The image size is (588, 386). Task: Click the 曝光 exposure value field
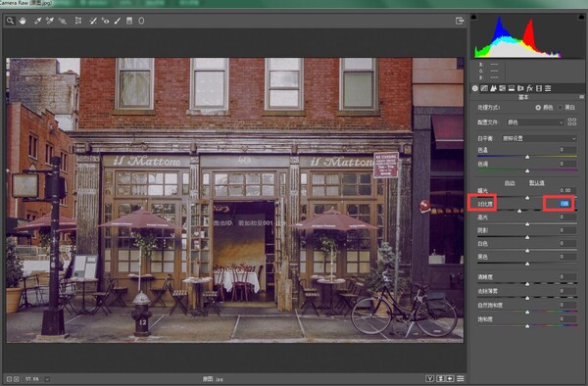click(567, 190)
